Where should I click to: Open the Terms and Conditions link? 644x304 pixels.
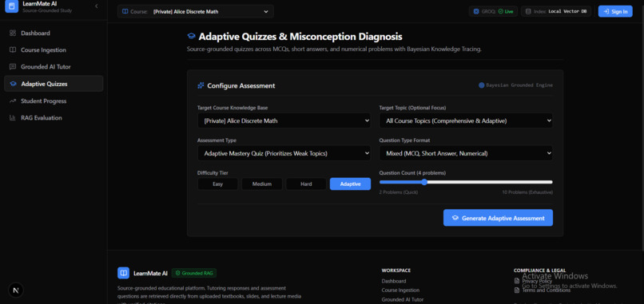pyautogui.click(x=547, y=290)
